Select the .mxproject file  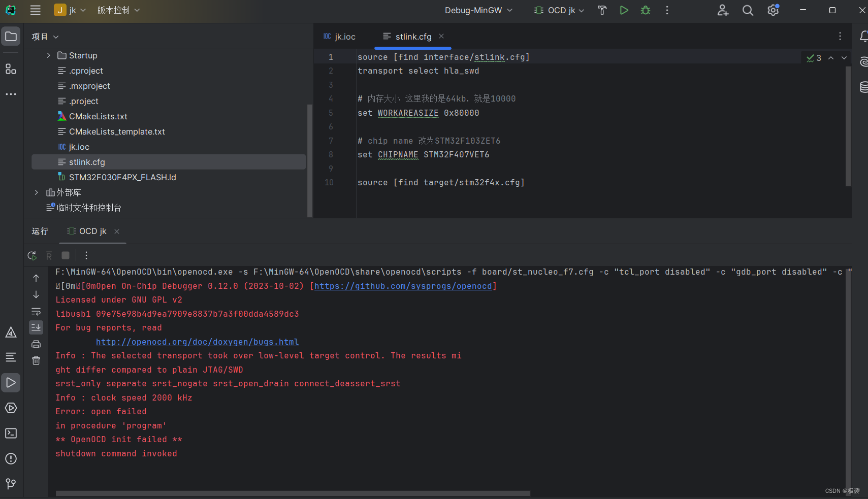pos(84,86)
